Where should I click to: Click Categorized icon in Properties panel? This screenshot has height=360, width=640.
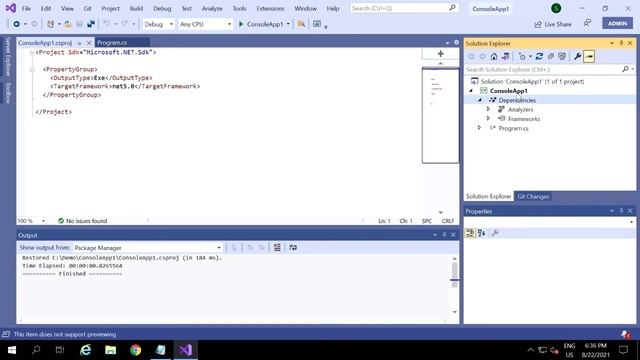(x=470, y=233)
